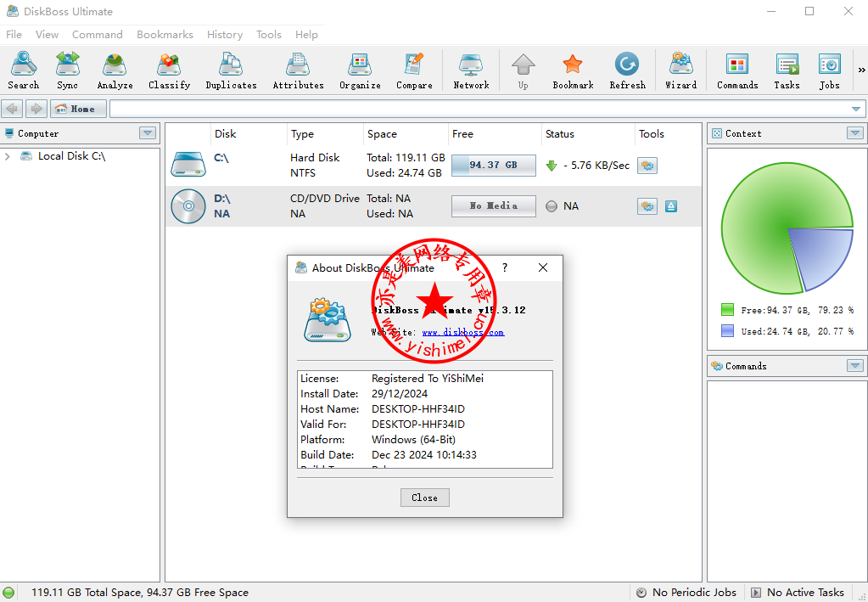The image size is (868, 602).
Task: Select the Build Date value Dec 23 2024
Action: point(424,455)
